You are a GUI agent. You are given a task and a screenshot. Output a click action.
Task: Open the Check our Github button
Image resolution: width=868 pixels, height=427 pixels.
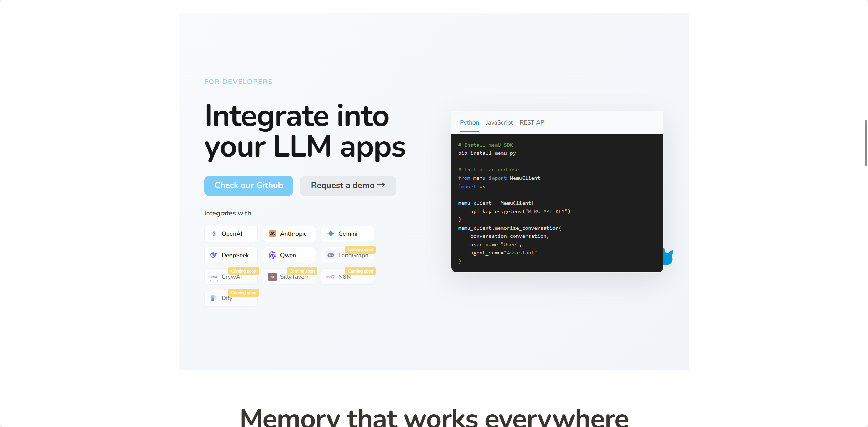pos(248,186)
